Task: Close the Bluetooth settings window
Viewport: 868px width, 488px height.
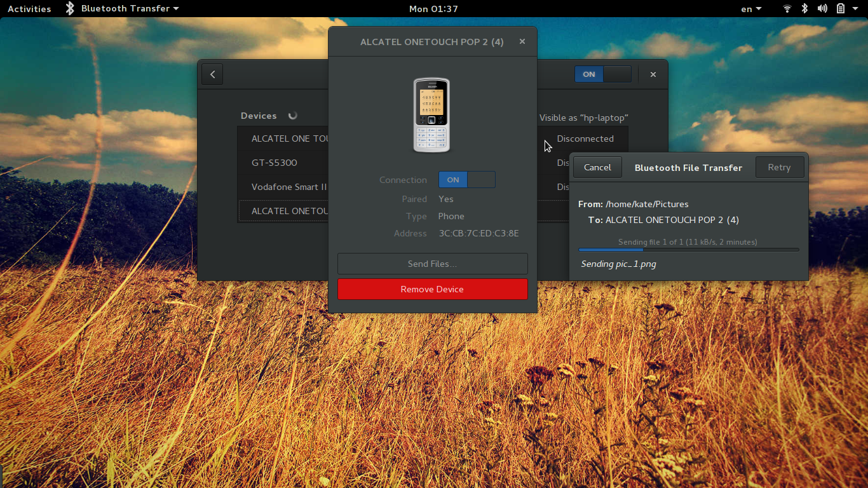Action: (653, 74)
